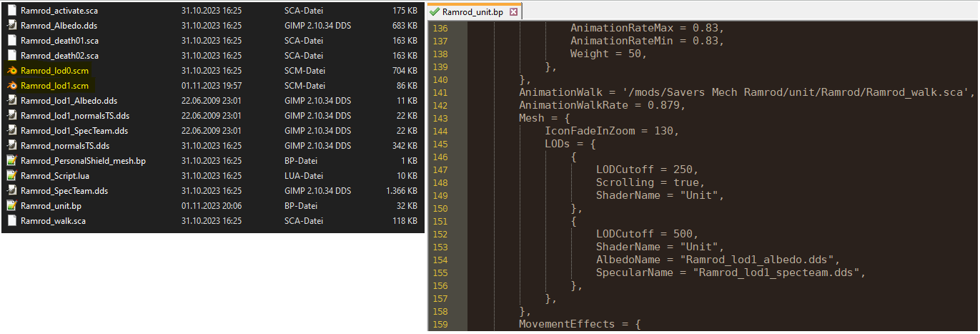The width and height of the screenshot is (980, 334).
Task: Place cursor on SpecularName line
Action: (731, 272)
